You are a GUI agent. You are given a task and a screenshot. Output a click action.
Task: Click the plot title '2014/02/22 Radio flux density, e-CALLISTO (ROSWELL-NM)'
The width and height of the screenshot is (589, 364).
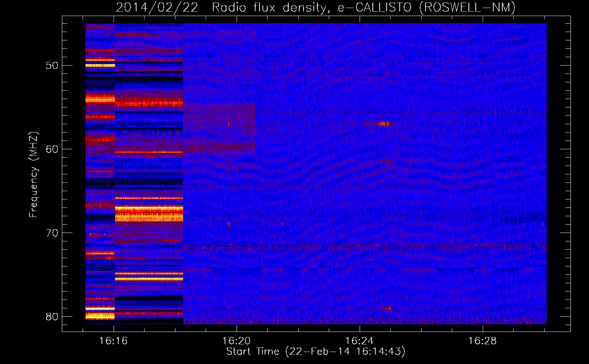pos(316,7)
